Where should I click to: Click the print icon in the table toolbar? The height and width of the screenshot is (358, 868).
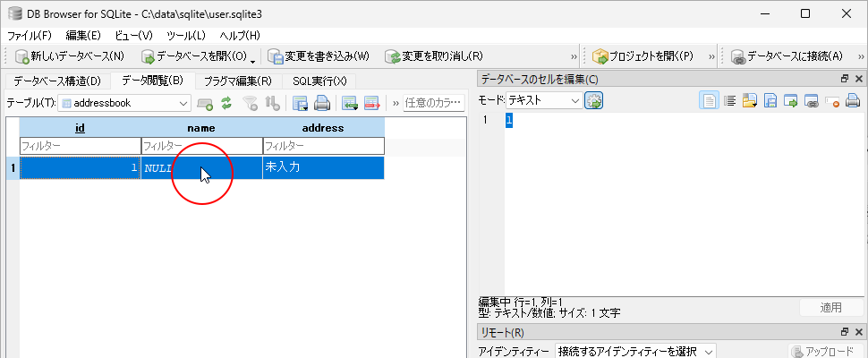click(321, 103)
